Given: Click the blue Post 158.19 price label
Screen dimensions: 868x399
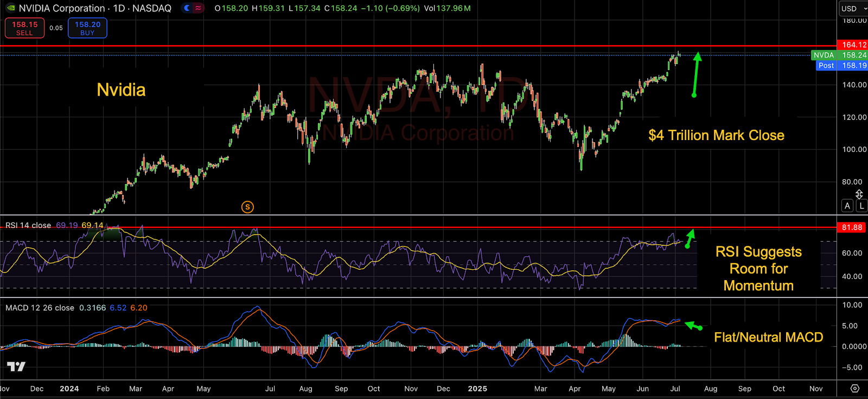Looking at the screenshot, I should point(843,66).
